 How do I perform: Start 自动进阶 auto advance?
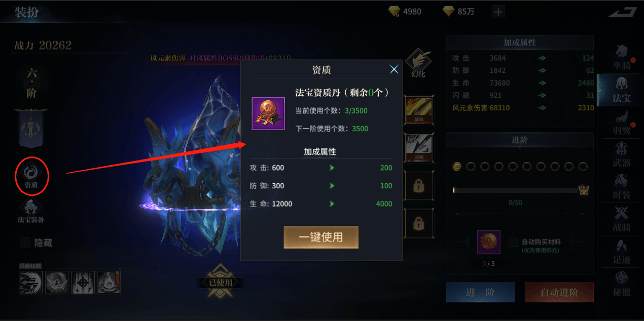tap(559, 293)
